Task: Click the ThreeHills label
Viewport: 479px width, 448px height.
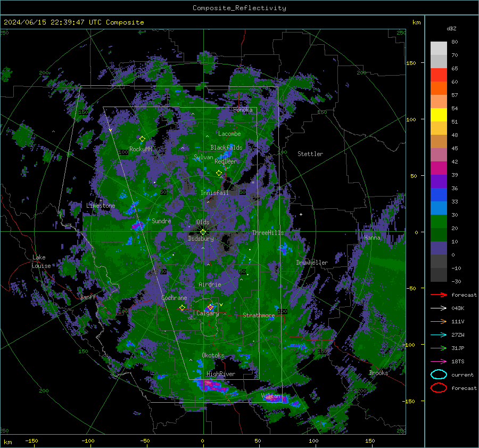Action: (x=268, y=233)
